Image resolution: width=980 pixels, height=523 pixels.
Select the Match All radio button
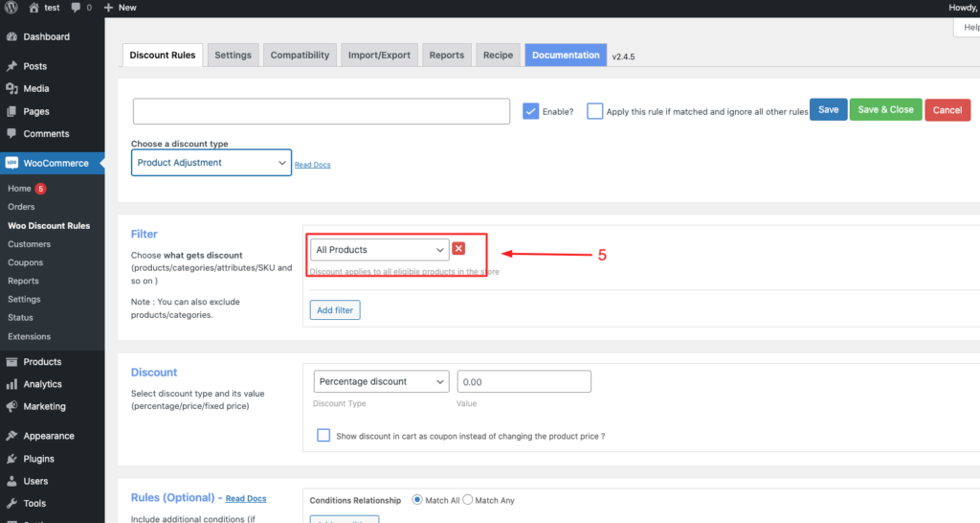[x=417, y=500]
